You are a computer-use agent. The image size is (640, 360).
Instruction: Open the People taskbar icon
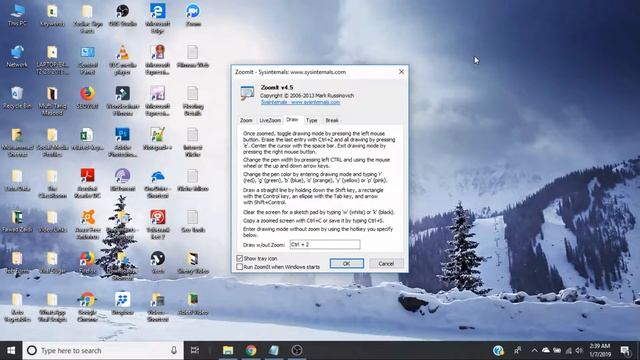518,351
